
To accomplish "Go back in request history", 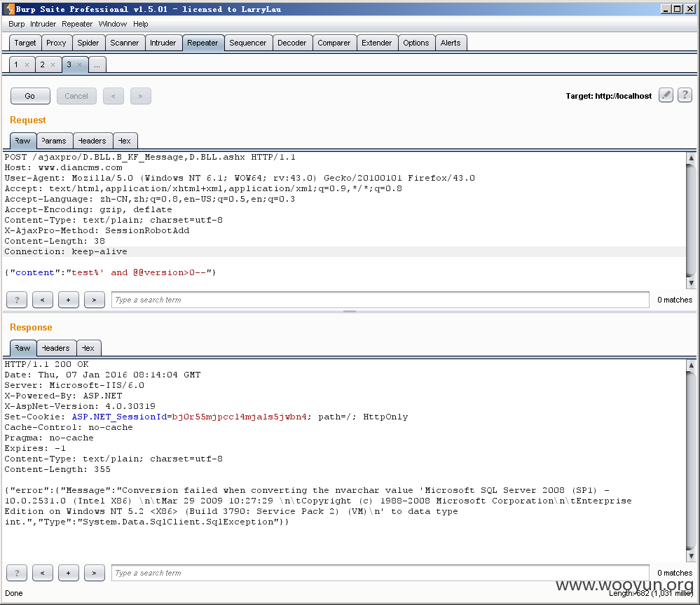I will [114, 96].
